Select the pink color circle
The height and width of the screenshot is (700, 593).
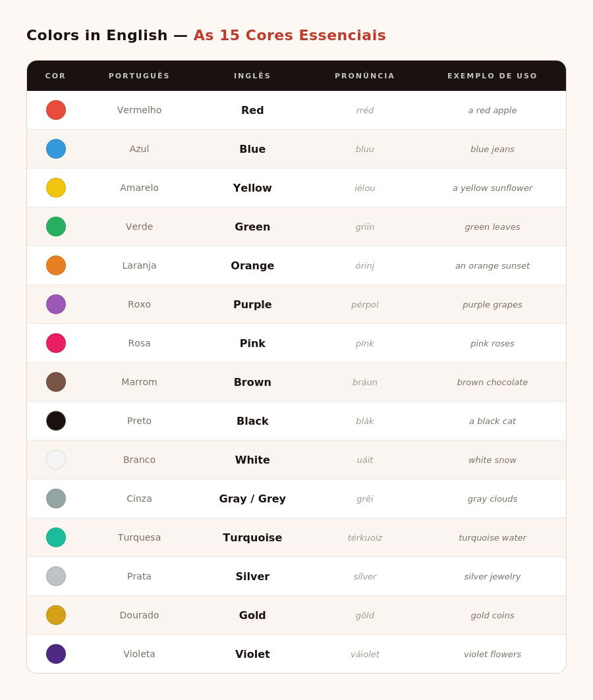click(56, 343)
